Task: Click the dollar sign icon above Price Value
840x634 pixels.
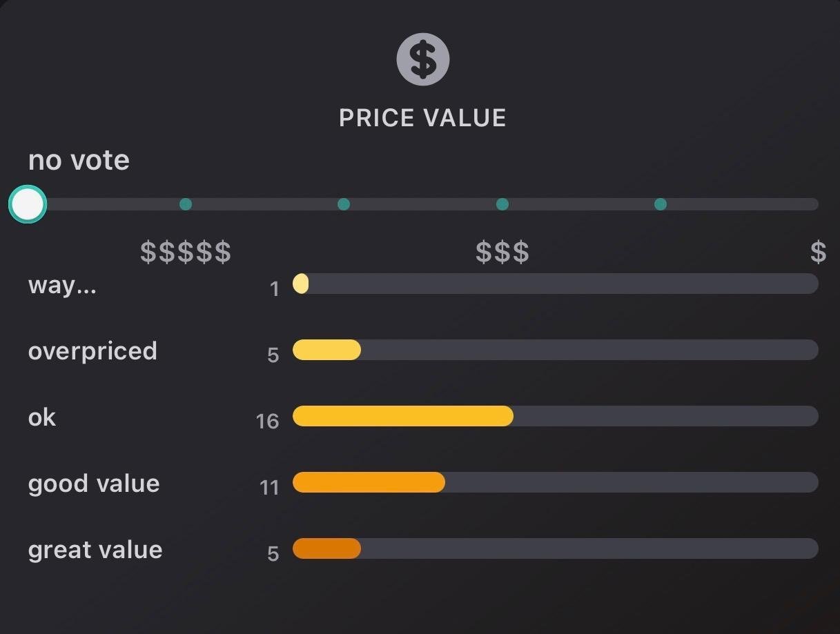Action: click(x=422, y=59)
